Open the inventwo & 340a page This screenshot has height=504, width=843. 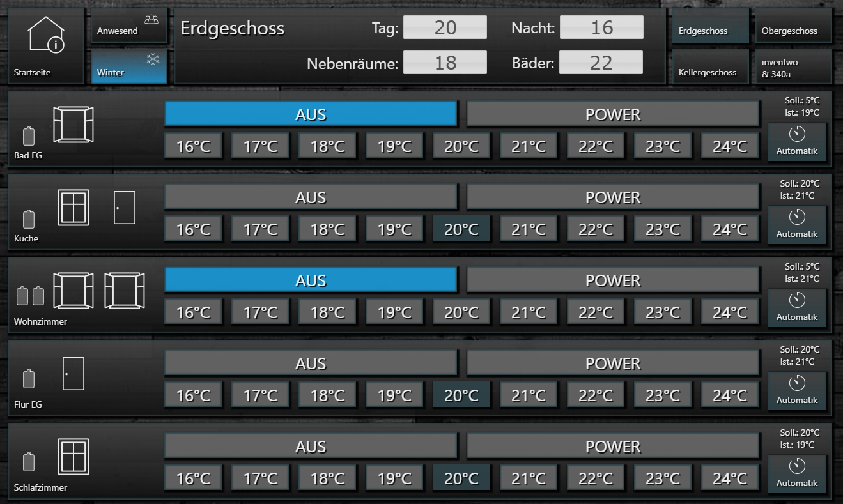793,67
